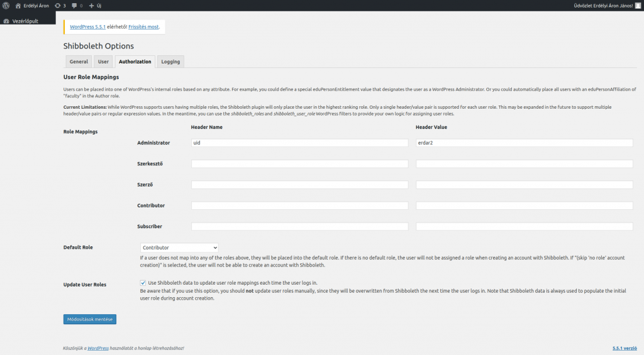Focus the Szerkesztő Header Name field
The height and width of the screenshot is (355, 644).
point(300,164)
